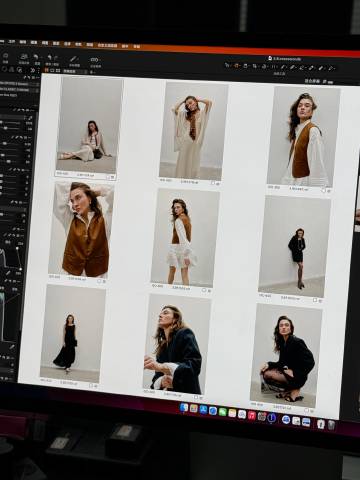Tick checkbox under hands-on-head cream dress thumbnail
This screenshot has width=360, height=480.
point(213,183)
